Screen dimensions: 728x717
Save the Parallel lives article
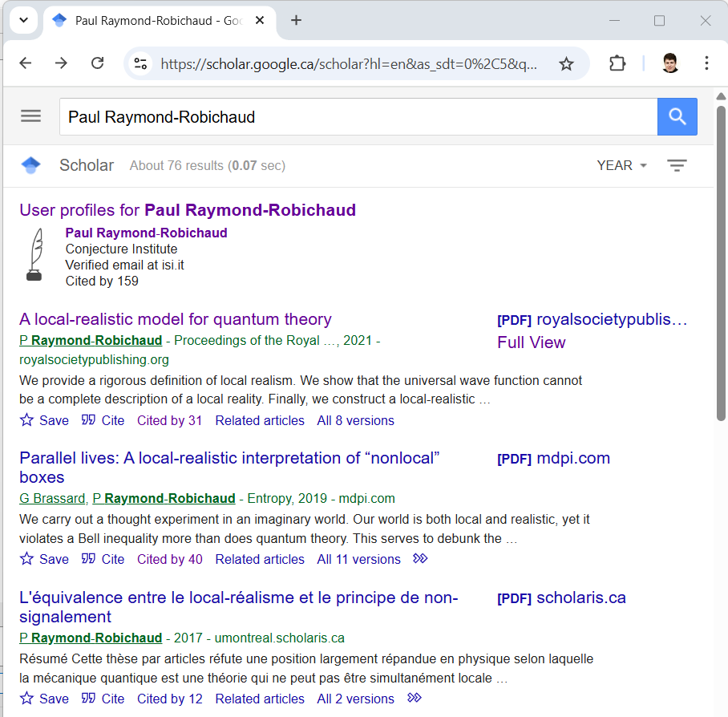[44, 559]
